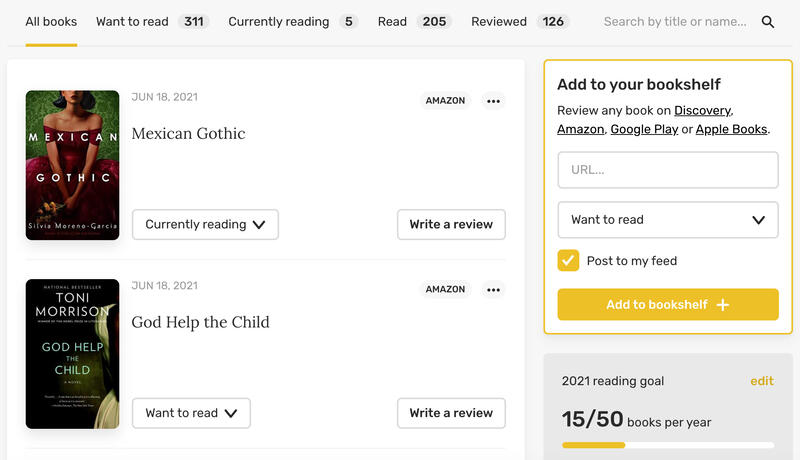This screenshot has width=800, height=460.
Task: Follow the Google Play link
Action: point(644,129)
